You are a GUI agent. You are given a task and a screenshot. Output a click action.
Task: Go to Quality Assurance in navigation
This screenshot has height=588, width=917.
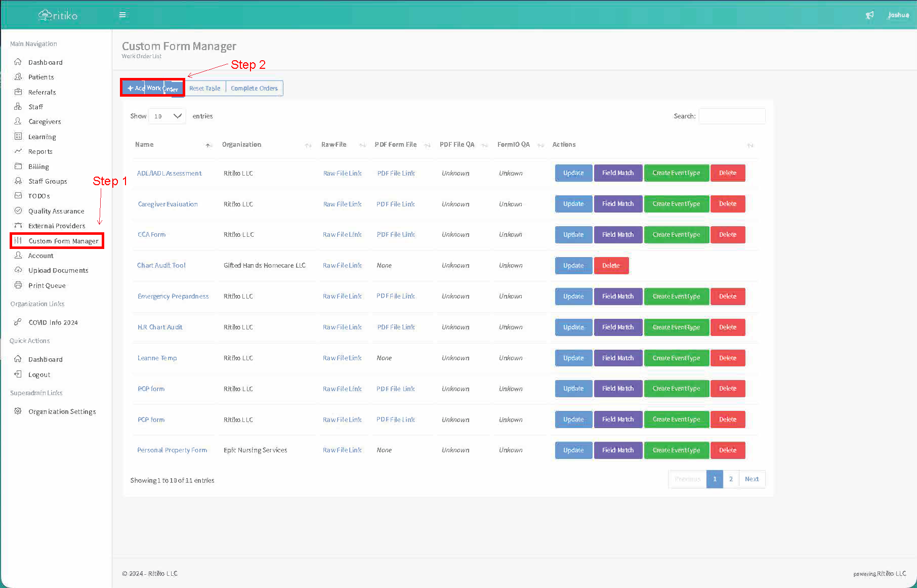tap(56, 211)
